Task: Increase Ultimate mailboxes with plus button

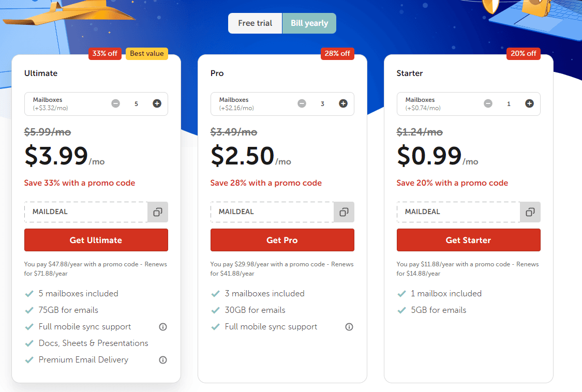Action: click(157, 103)
